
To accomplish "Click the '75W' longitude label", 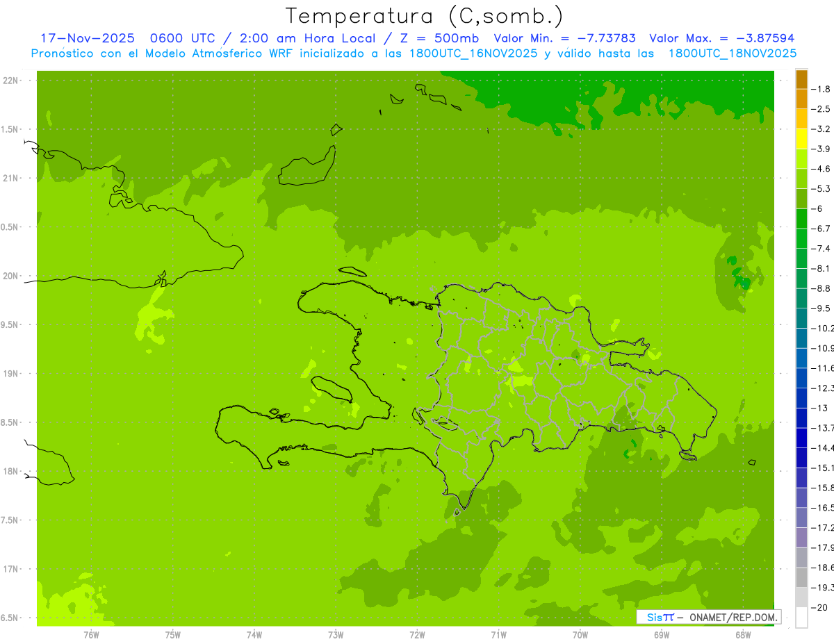I will [x=173, y=636].
